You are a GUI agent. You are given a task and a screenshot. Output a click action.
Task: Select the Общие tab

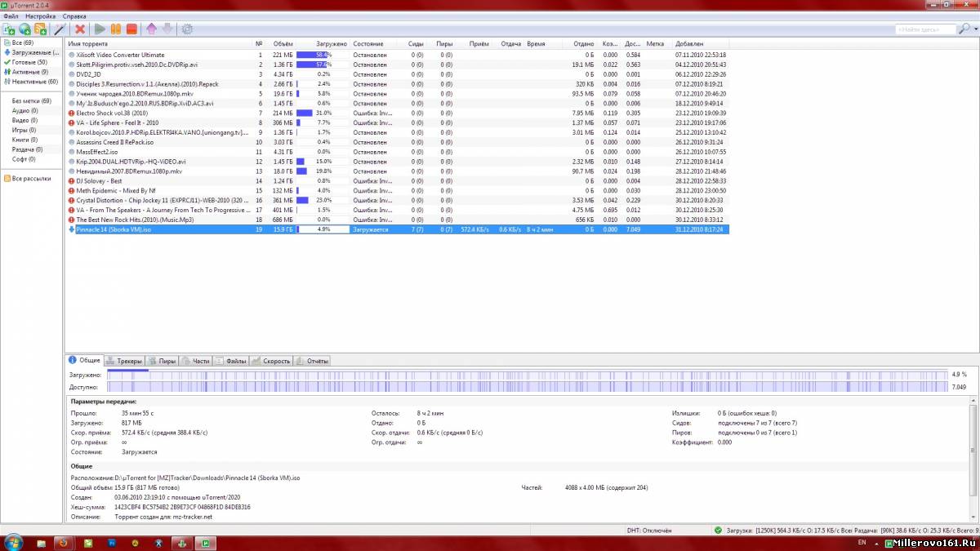coord(85,361)
